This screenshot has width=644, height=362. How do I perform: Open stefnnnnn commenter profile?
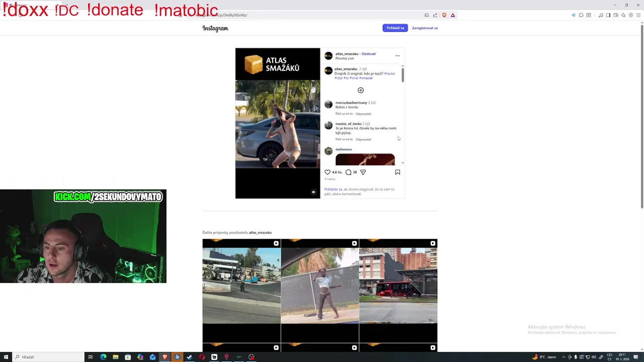click(x=344, y=149)
